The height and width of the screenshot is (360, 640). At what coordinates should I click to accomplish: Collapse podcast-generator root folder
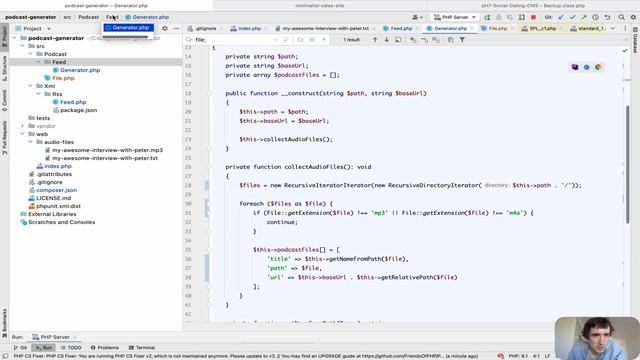(15, 38)
